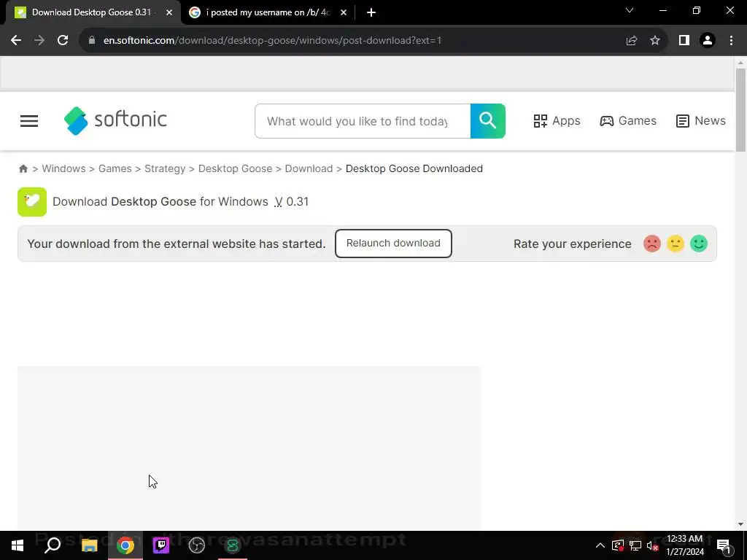Image resolution: width=747 pixels, height=560 pixels.
Task: Click the Desktop Goose app icon
Action: tap(32, 202)
